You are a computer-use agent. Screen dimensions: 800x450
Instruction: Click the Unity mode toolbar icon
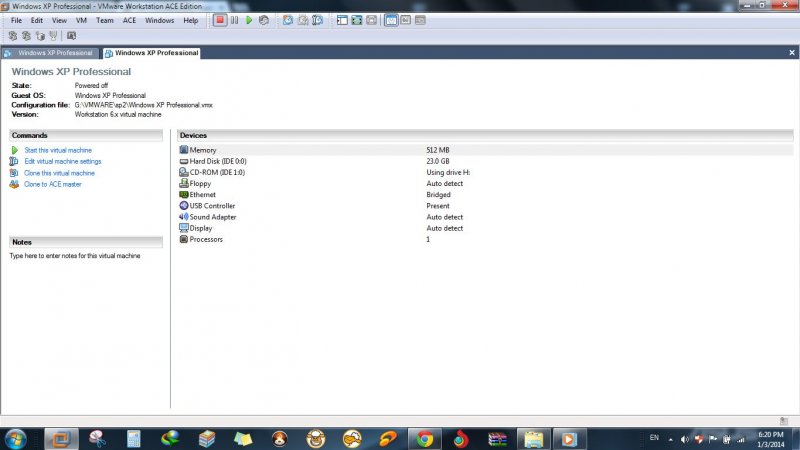371,20
